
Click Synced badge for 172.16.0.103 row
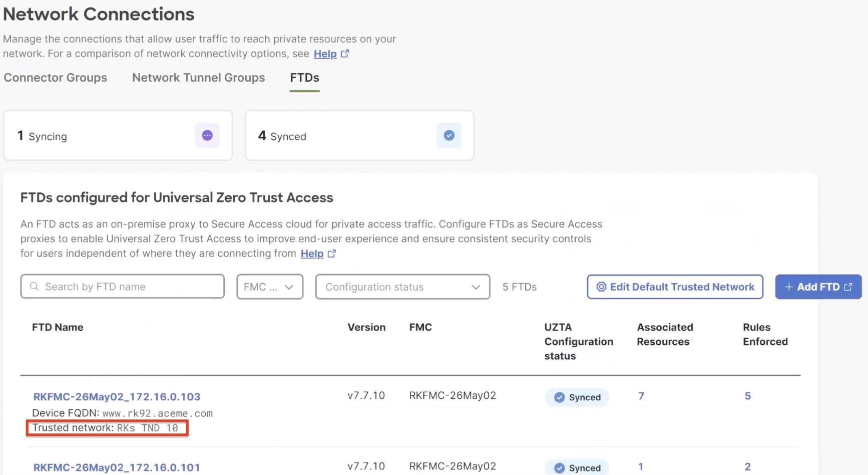(x=577, y=397)
